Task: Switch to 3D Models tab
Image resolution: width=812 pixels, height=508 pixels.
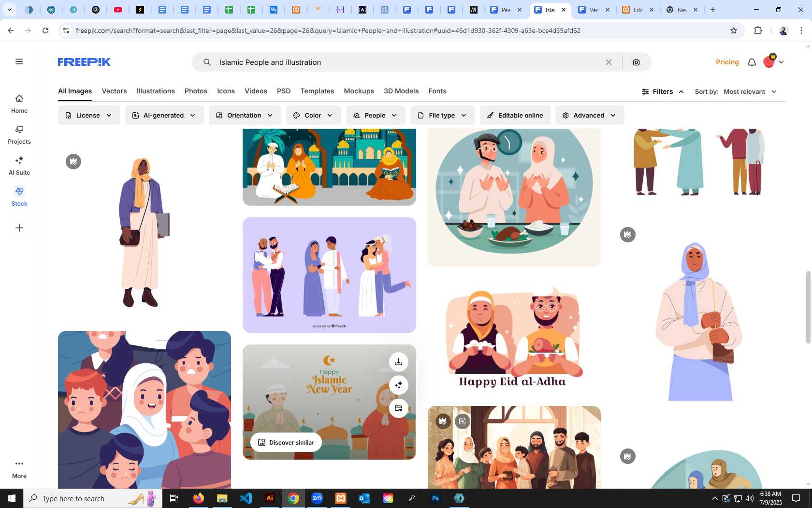Action: tap(401, 91)
